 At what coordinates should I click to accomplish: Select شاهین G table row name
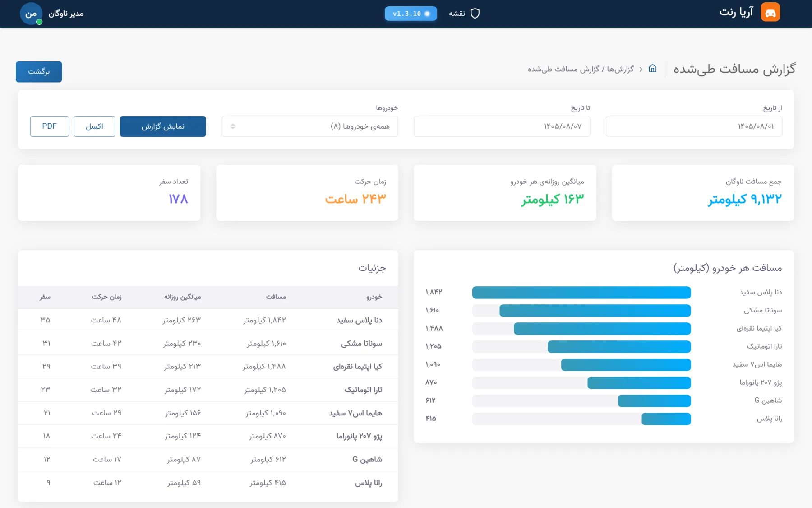[367, 460]
